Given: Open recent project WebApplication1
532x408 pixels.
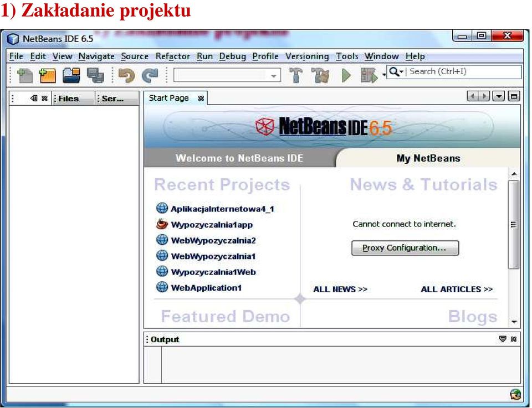Looking at the screenshot, I should [206, 288].
